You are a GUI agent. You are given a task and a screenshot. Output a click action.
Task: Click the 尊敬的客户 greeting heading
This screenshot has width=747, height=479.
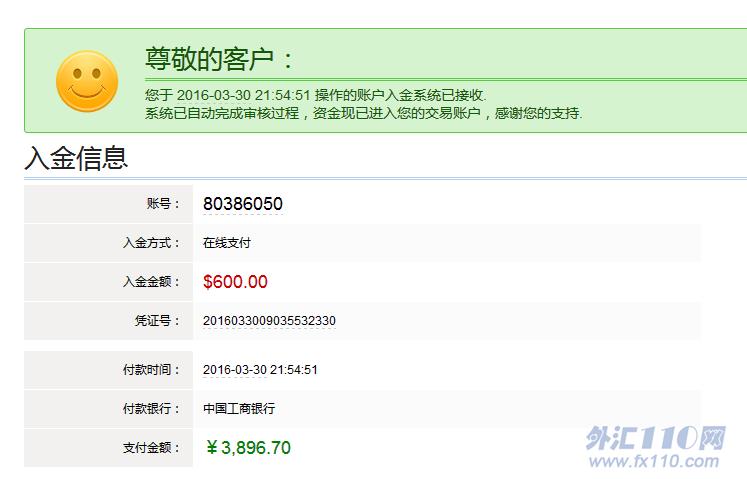(220, 59)
